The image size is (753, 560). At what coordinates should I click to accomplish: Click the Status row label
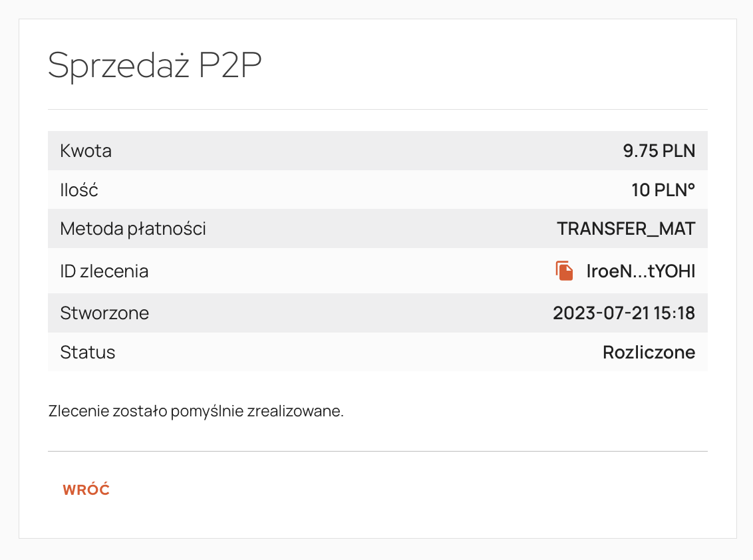tap(88, 352)
